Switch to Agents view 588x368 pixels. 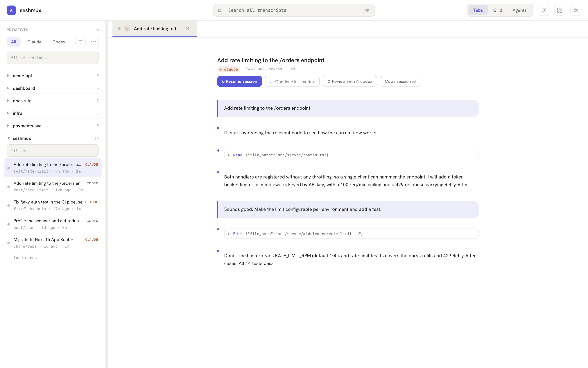(519, 10)
